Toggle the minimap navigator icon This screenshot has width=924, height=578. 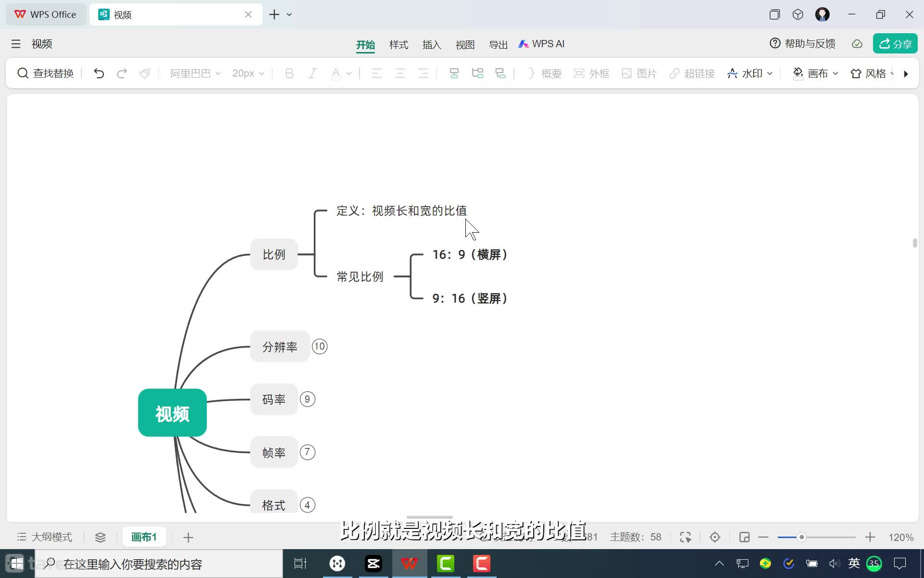click(x=744, y=537)
